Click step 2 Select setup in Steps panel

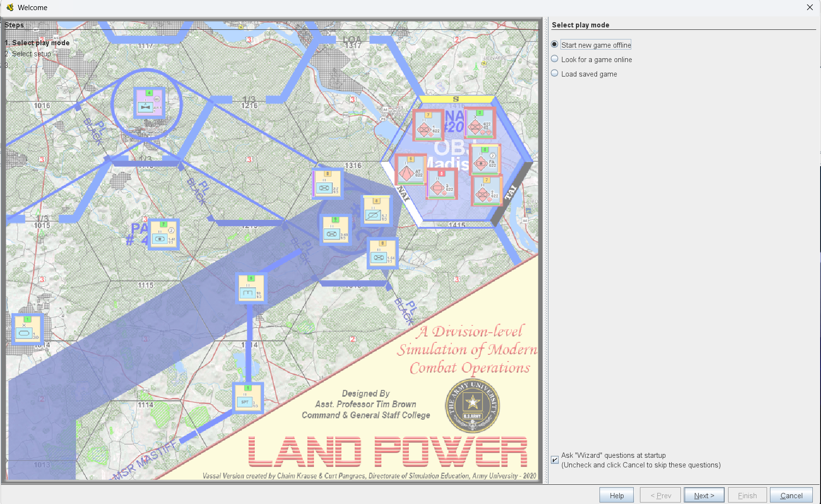click(x=28, y=53)
